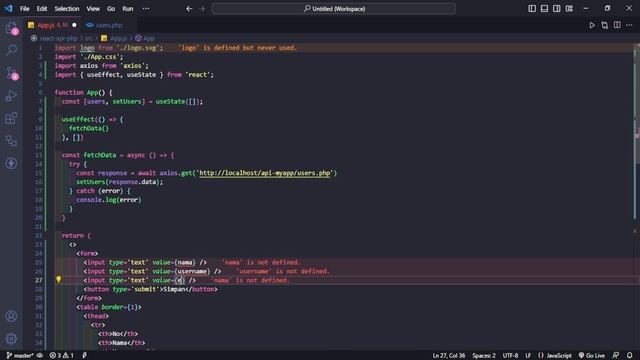This screenshot has width=640, height=360.
Task: Click the unsaved dot on App.js tab
Action: tap(74, 25)
